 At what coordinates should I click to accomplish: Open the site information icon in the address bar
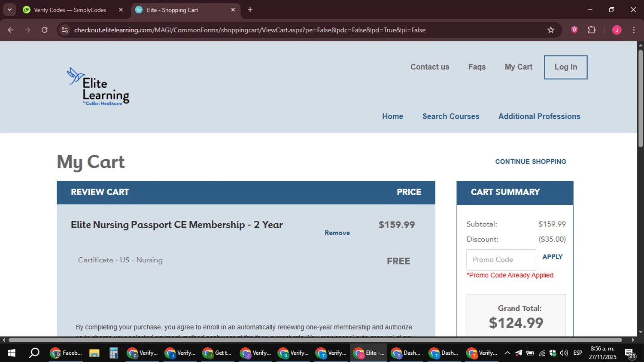click(65, 30)
